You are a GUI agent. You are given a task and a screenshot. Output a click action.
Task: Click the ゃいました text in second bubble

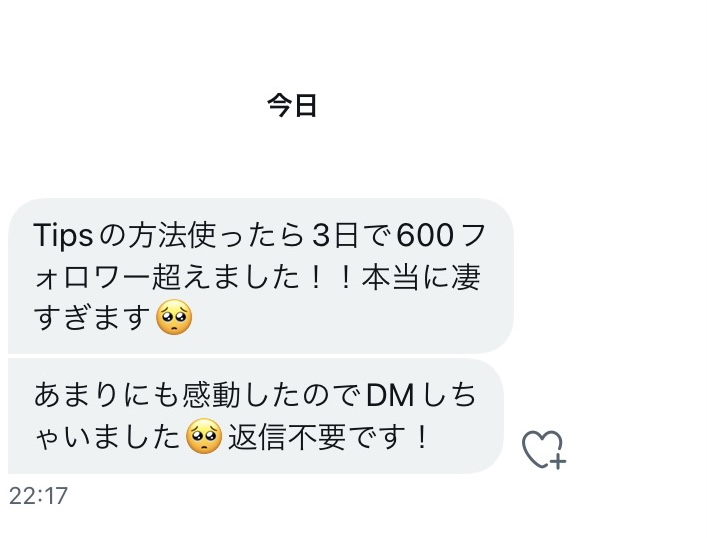pyautogui.click(x=107, y=437)
